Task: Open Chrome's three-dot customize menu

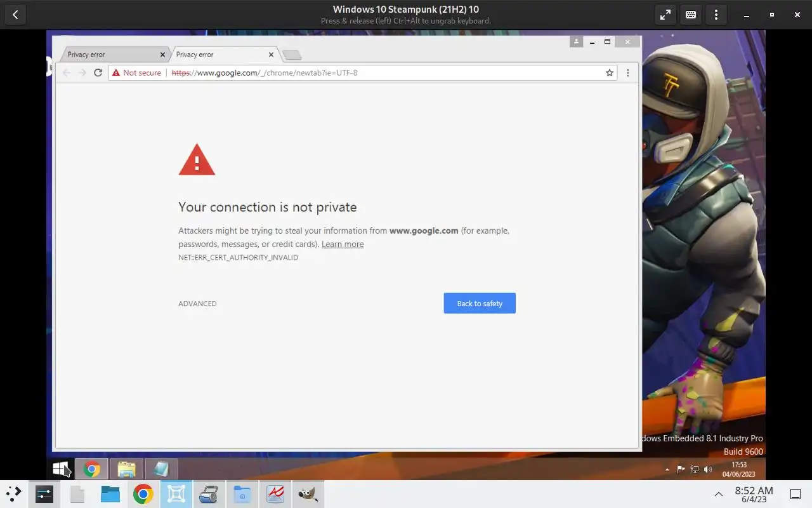Action: (628, 73)
